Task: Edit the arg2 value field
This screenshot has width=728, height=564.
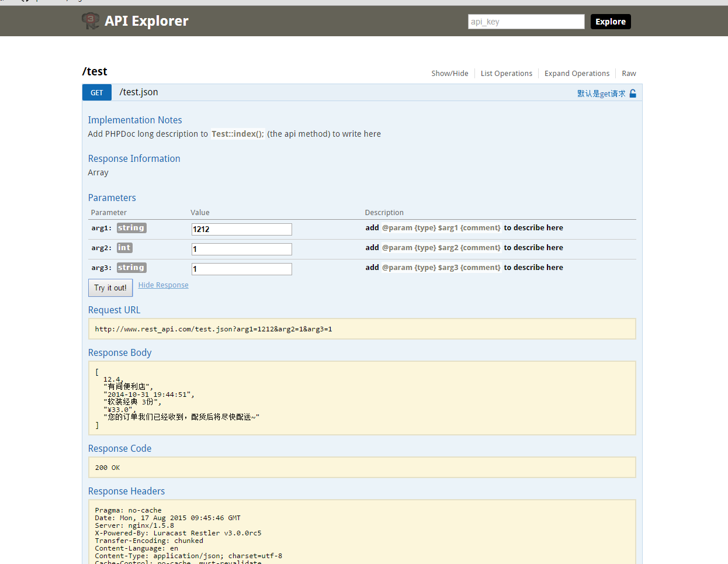Action: [x=242, y=249]
